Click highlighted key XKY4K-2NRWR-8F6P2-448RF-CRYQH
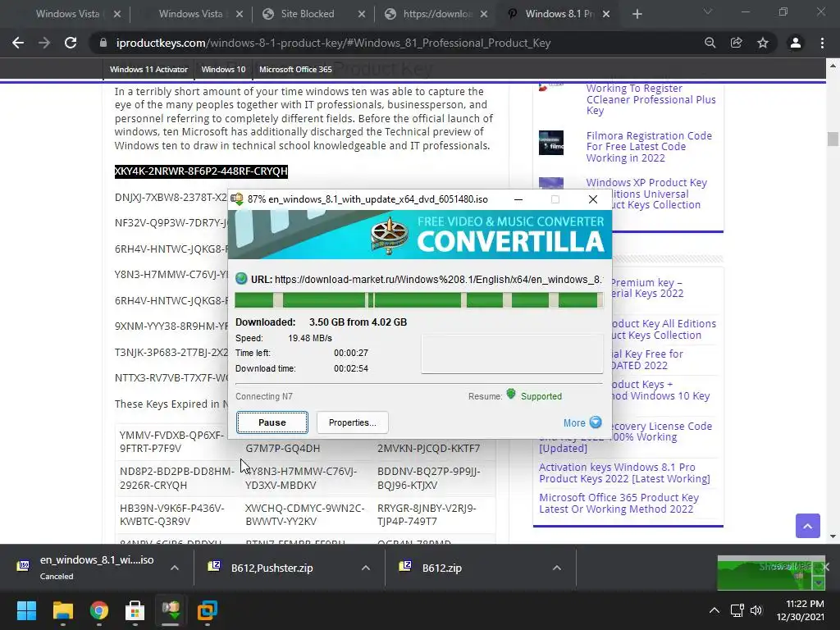 [x=201, y=171]
